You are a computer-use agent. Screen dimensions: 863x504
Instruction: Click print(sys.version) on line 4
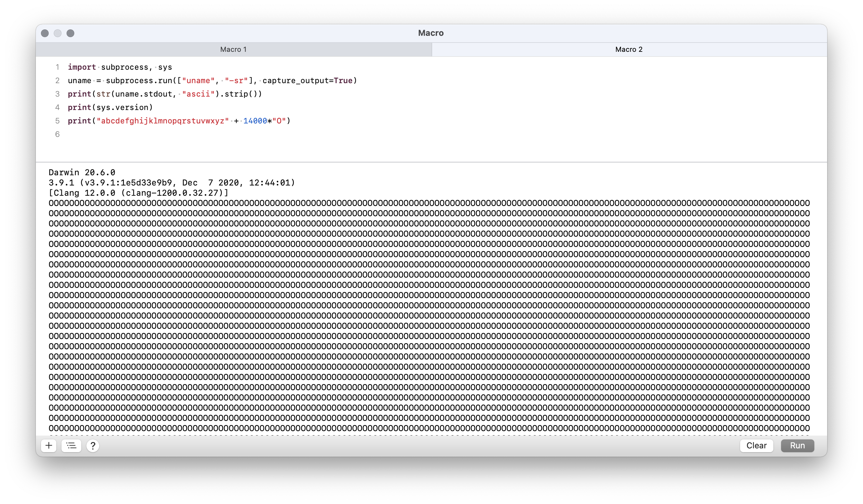pyautogui.click(x=110, y=107)
